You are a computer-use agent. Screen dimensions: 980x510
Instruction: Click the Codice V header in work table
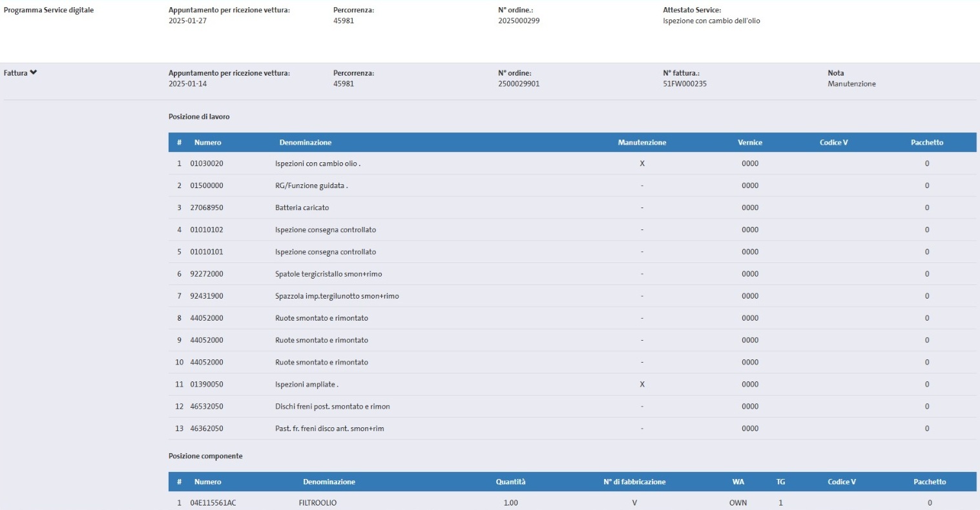(833, 143)
